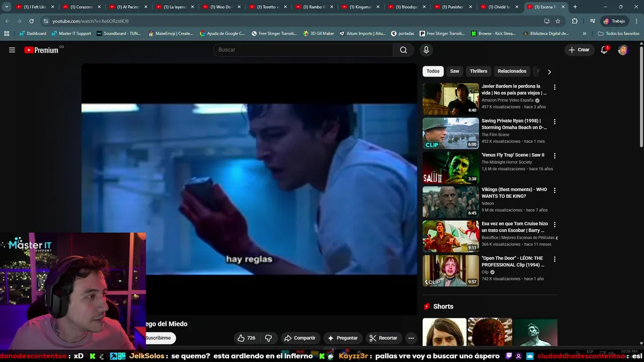The image size is (644, 362).
Task: Open the browser extensions puzzle icon
Action: pos(575,21)
